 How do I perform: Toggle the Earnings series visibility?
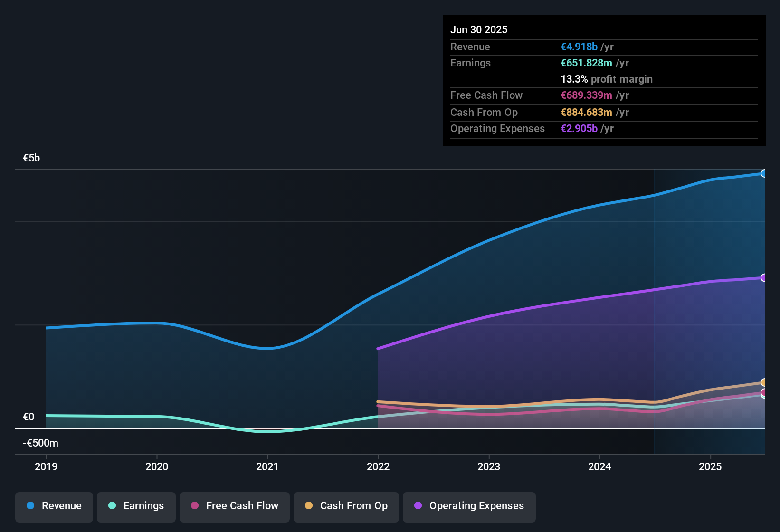[x=136, y=506]
